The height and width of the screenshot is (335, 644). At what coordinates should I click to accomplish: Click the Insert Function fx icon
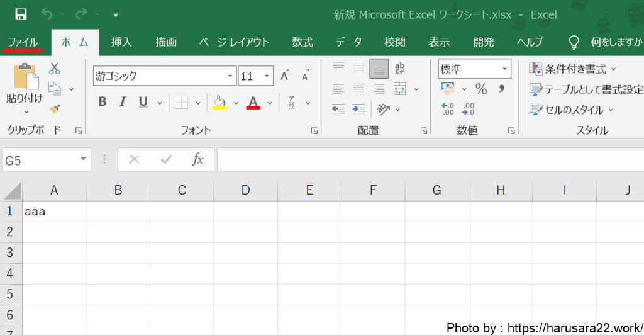coord(197,160)
